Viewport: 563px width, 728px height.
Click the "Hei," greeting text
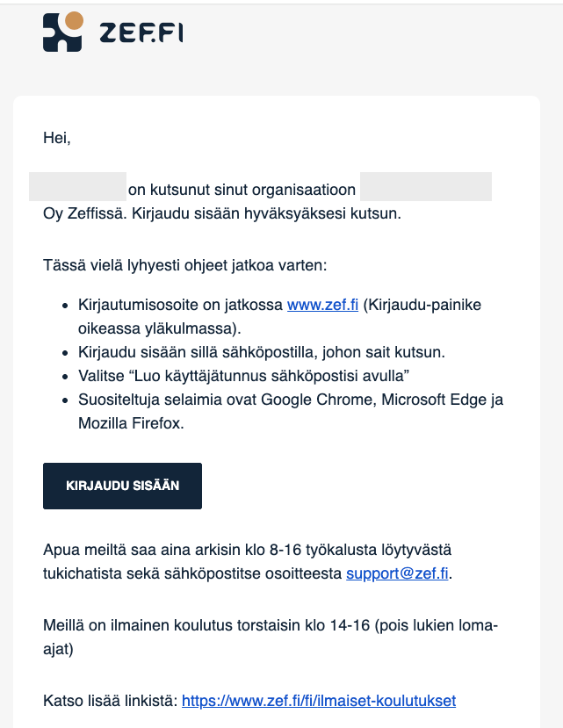click(x=57, y=138)
